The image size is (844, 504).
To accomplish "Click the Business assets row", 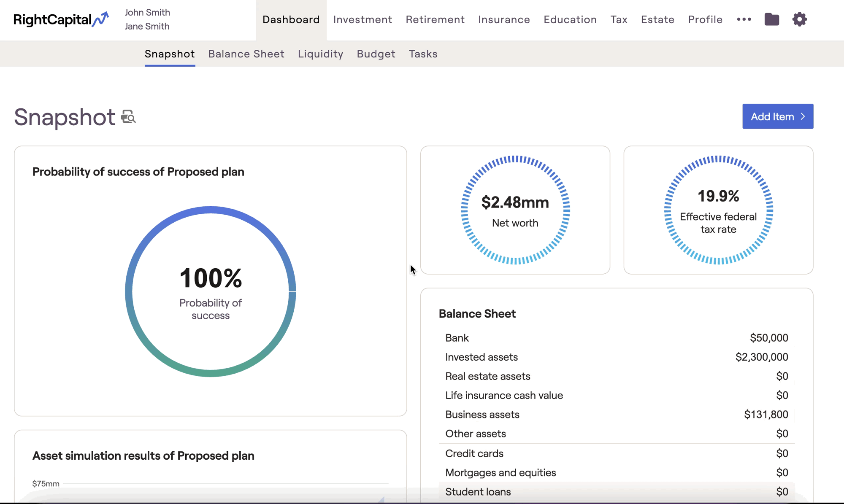I will point(616,414).
